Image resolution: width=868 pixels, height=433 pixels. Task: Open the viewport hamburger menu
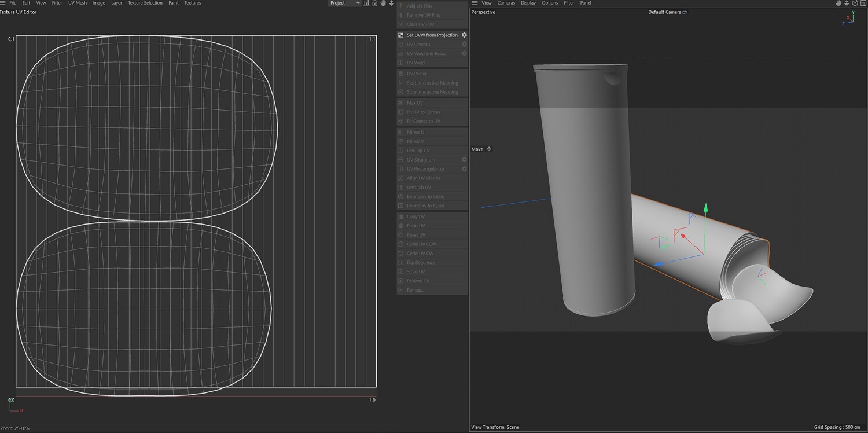pos(475,3)
